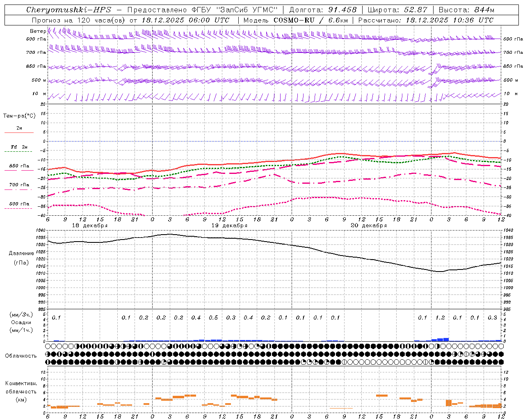
Task: Click the "(мм/3ч.)" unit label
Action: tap(21, 315)
